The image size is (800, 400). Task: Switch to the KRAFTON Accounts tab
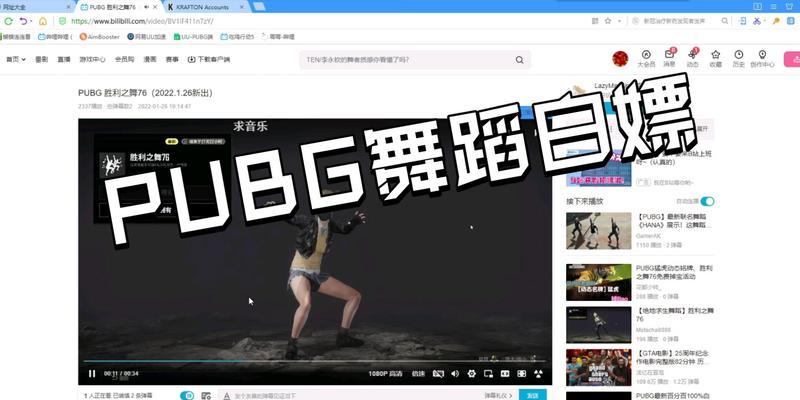(202, 7)
